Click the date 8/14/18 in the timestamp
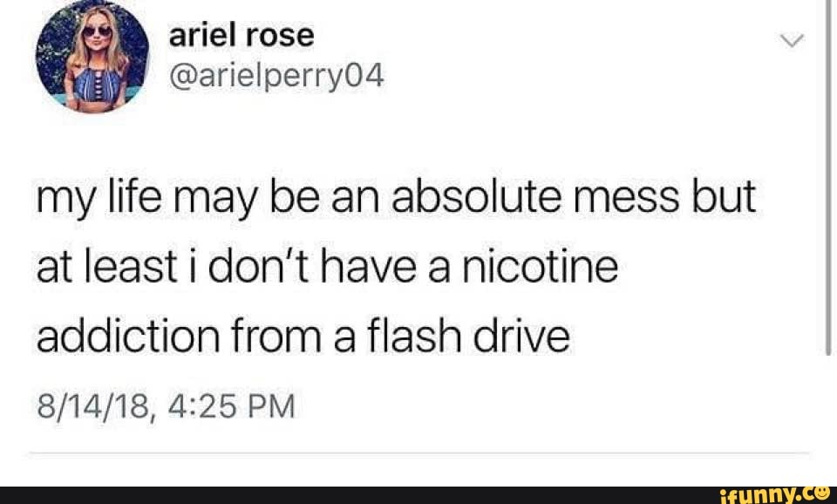Image resolution: width=837 pixels, height=504 pixels. click(93, 406)
